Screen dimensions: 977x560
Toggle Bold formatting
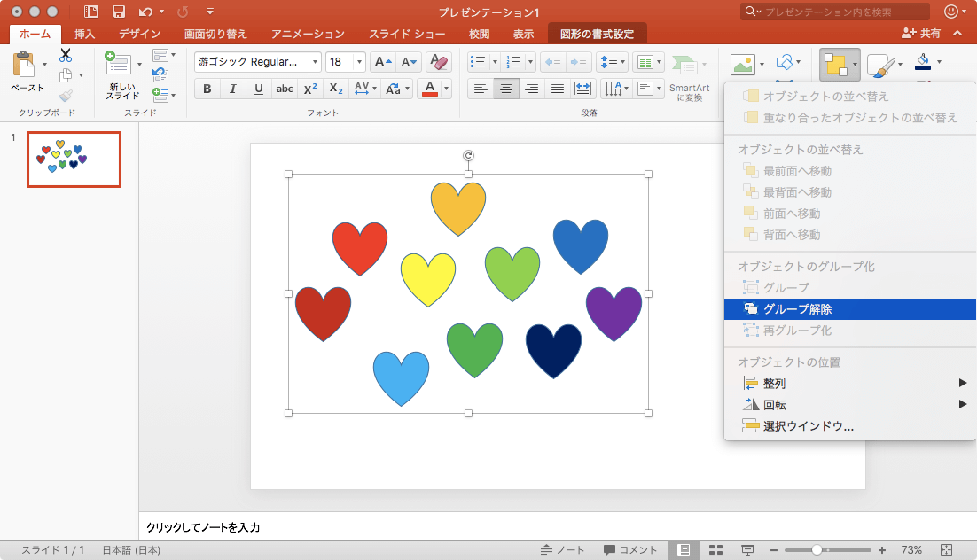207,89
